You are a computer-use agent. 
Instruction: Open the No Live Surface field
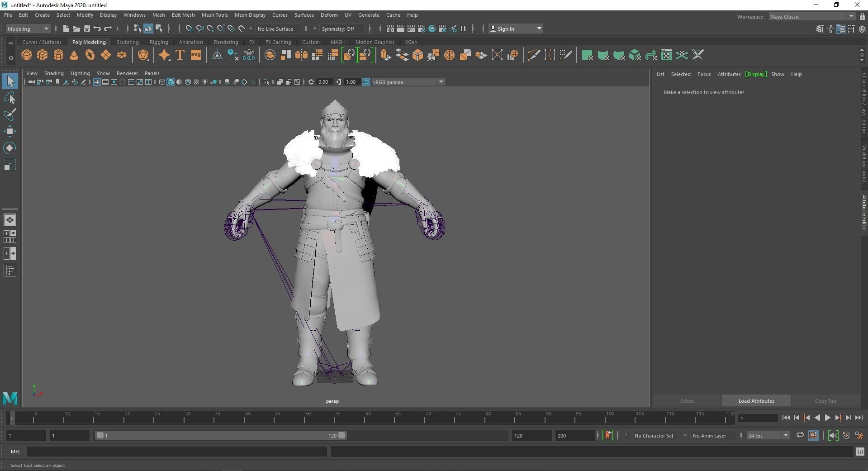pyautogui.click(x=278, y=29)
